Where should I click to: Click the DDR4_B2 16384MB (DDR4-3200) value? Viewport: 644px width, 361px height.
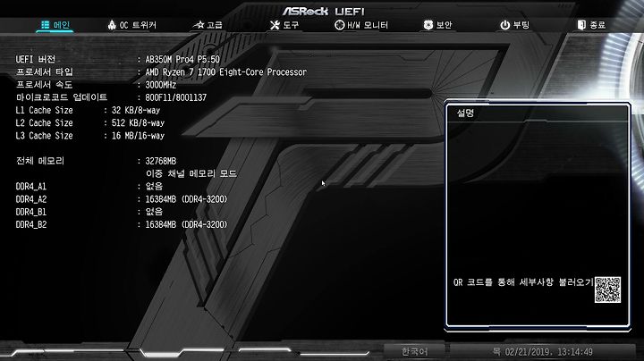point(186,225)
